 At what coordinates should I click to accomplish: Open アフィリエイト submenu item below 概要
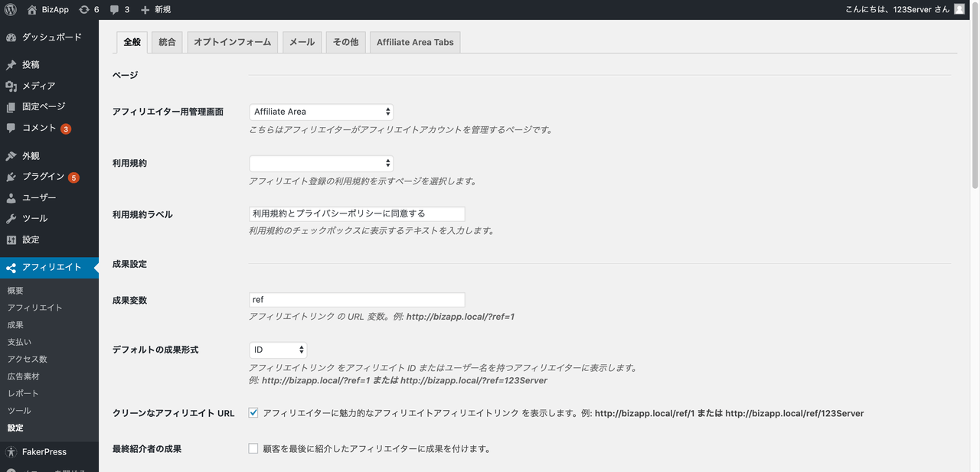(35, 308)
